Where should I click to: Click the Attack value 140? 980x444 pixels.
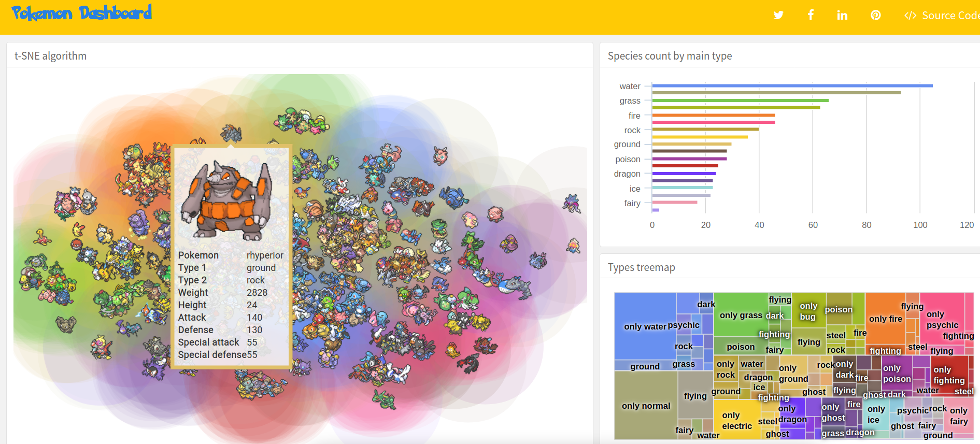coord(254,317)
